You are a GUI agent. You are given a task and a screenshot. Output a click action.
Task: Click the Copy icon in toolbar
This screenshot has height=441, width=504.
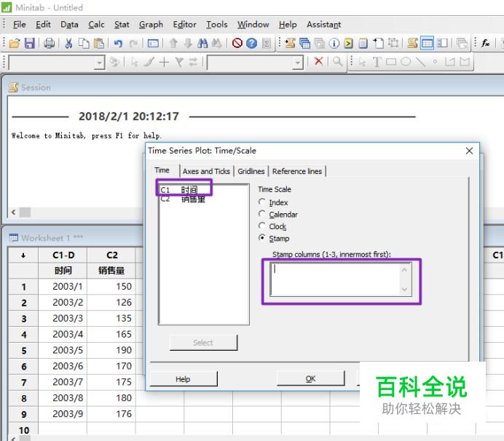point(84,43)
